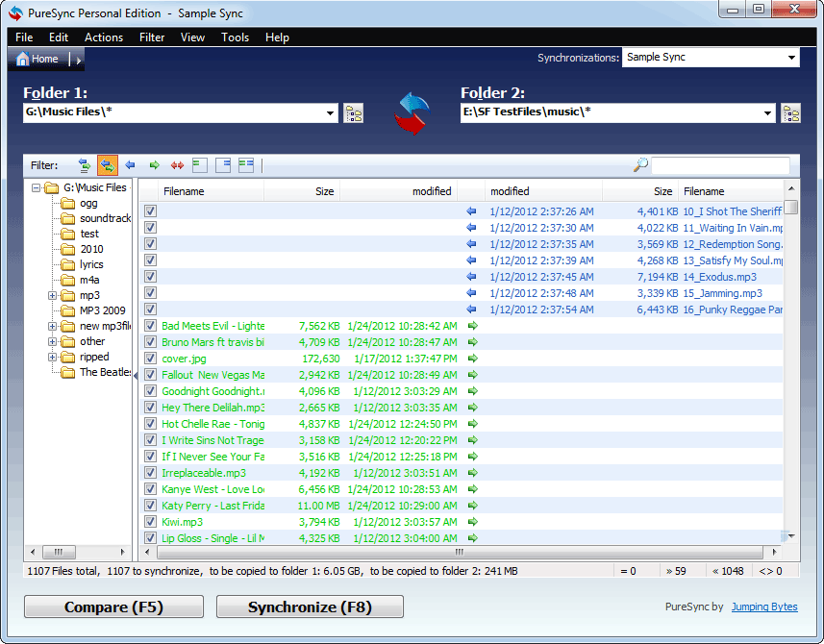The width and height of the screenshot is (824, 644).
Task: Uncheck the Kiwi.mp3 file checkbox
Action: [x=150, y=522]
